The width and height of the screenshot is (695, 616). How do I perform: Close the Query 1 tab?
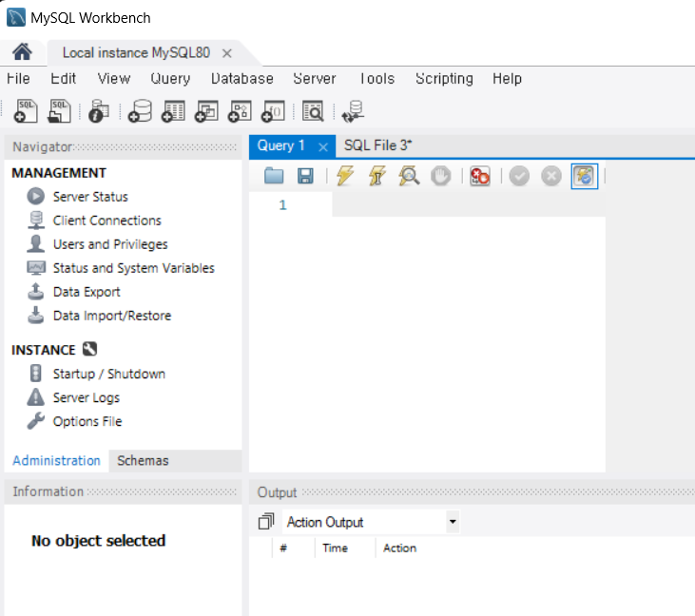point(323,146)
